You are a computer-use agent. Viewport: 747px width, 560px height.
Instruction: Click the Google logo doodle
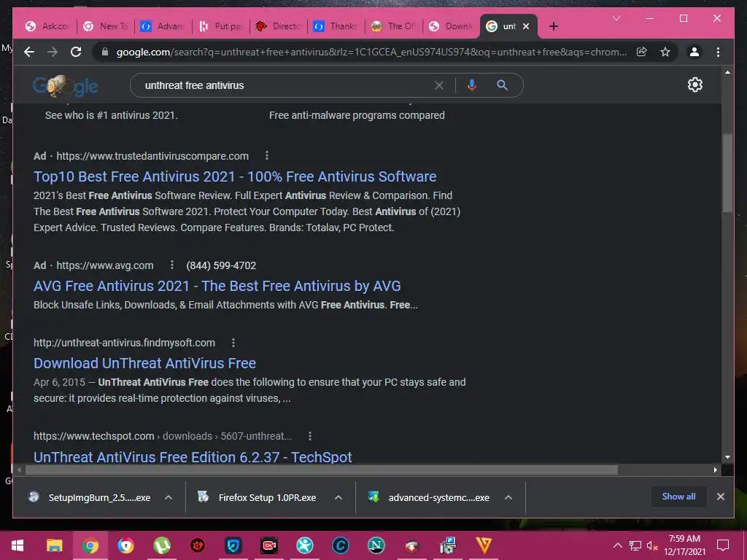[65, 86]
